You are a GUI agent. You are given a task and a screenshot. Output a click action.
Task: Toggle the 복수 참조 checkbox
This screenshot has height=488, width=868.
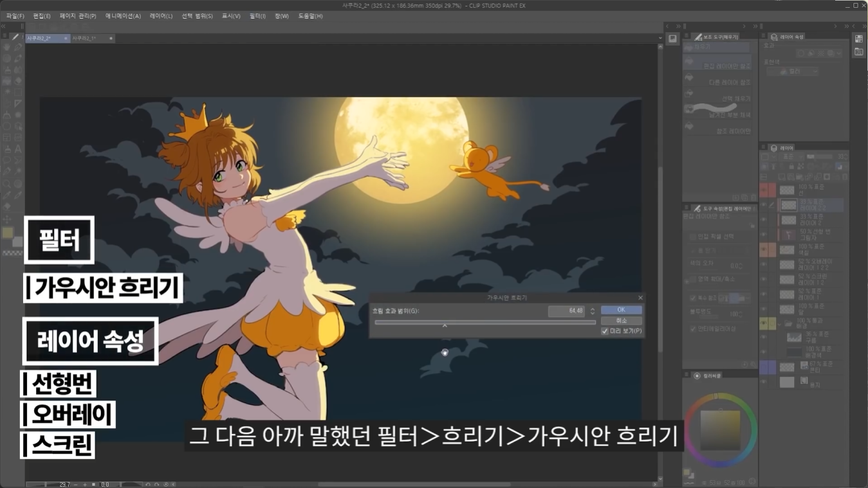pyautogui.click(x=692, y=298)
